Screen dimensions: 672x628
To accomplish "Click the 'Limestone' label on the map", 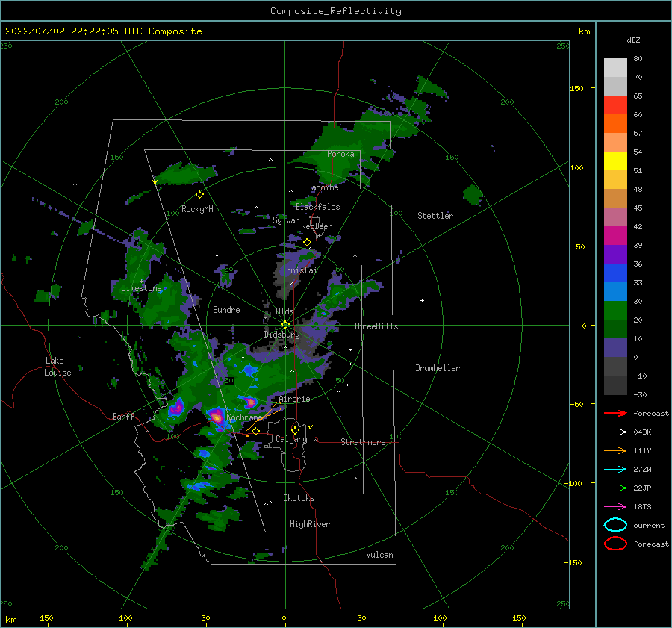I will click(141, 288).
